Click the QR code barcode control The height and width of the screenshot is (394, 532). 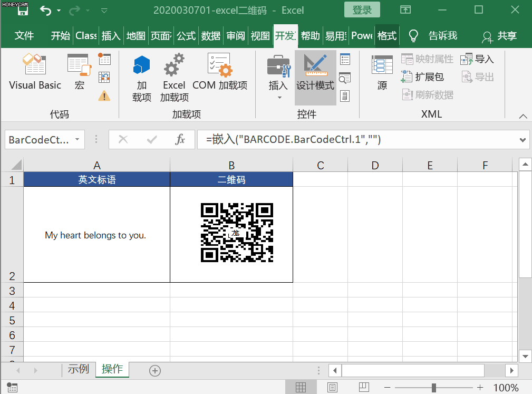(237, 233)
